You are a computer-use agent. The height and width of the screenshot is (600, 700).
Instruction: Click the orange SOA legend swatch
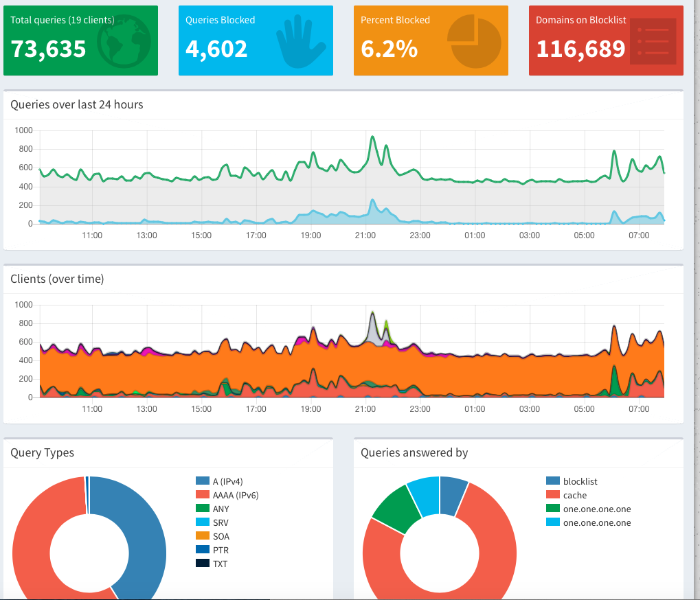click(203, 536)
